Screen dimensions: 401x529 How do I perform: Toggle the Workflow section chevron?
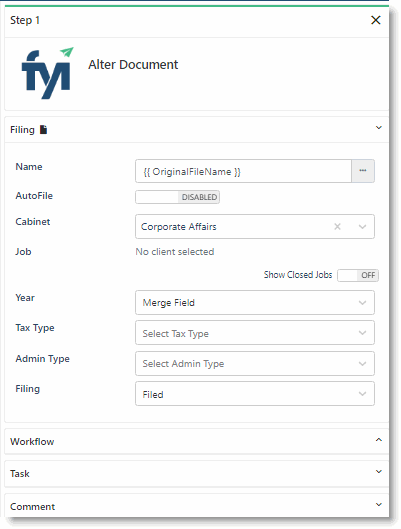[x=379, y=440]
